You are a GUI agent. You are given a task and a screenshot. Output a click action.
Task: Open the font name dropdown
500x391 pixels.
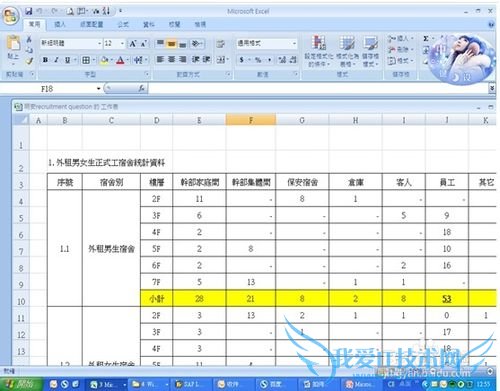[99, 44]
